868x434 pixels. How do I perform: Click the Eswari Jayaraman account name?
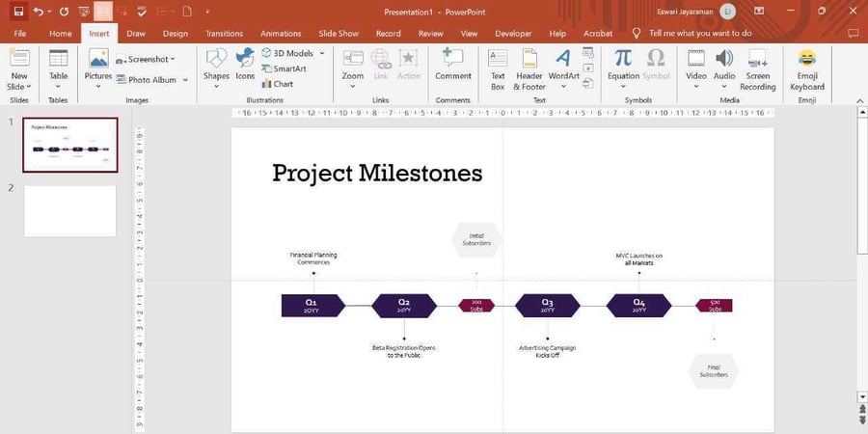click(686, 11)
